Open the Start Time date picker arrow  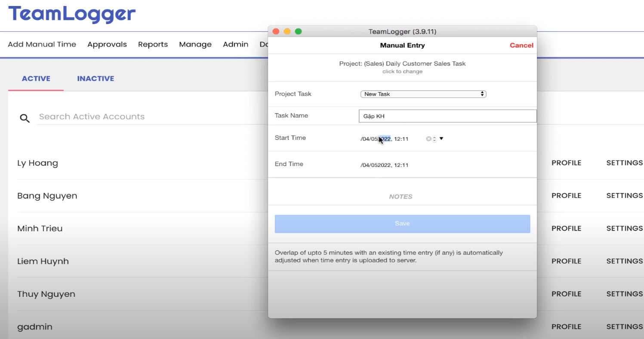click(x=441, y=139)
